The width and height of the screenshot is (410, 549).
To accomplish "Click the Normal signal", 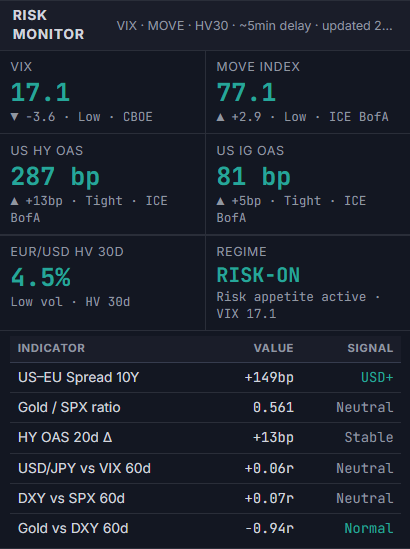I will (369, 529).
